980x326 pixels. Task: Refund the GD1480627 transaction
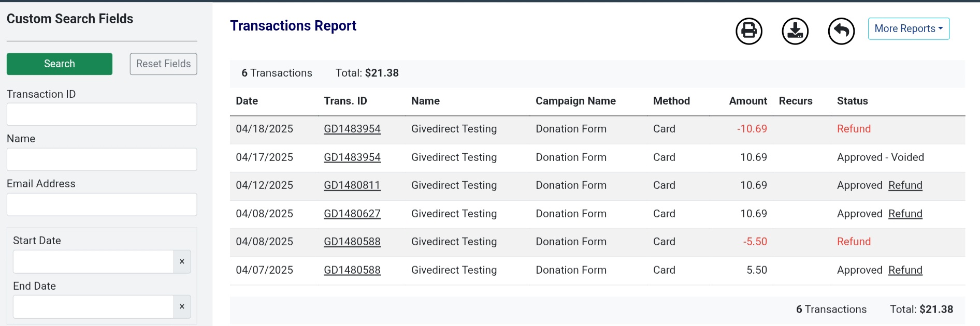(x=905, y=214)
